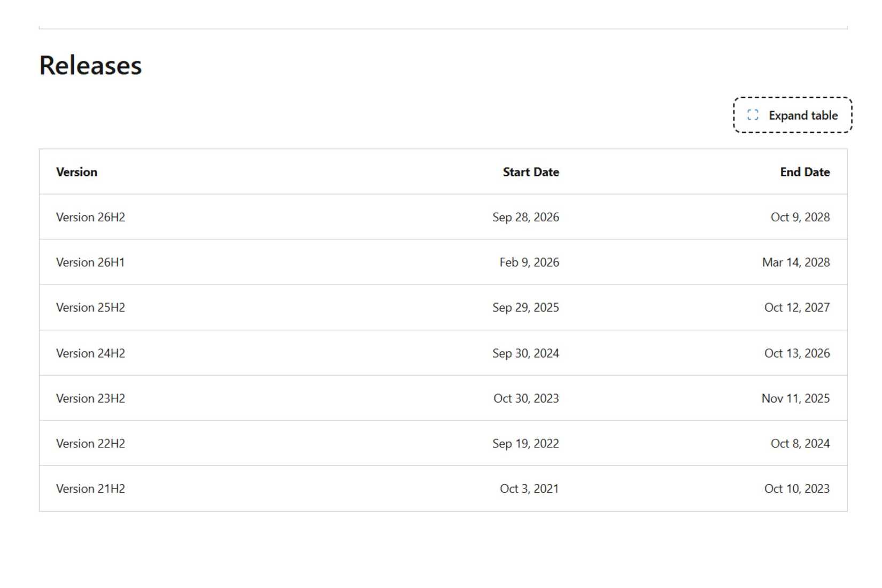The image size is (882, 588).
Task: Select the Version column header
Action: pos(76,172)
